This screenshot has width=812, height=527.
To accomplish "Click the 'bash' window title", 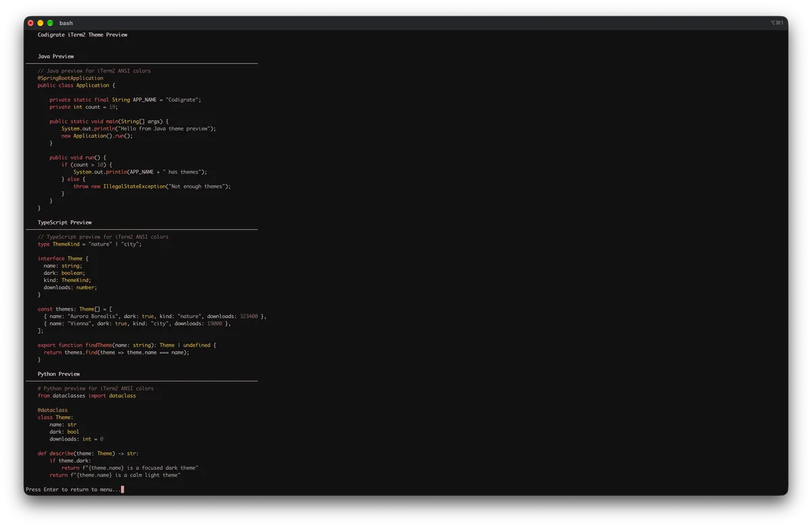I will (x=66, y=23).
